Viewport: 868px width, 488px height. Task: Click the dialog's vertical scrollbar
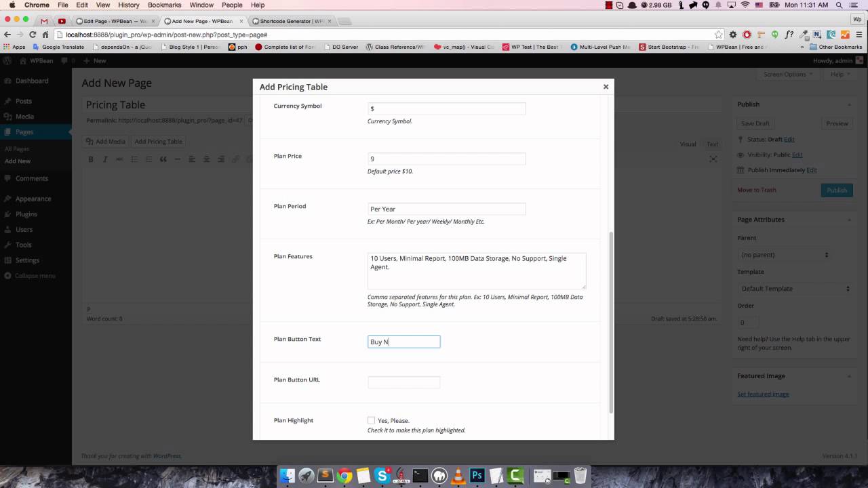pos(612,322)
